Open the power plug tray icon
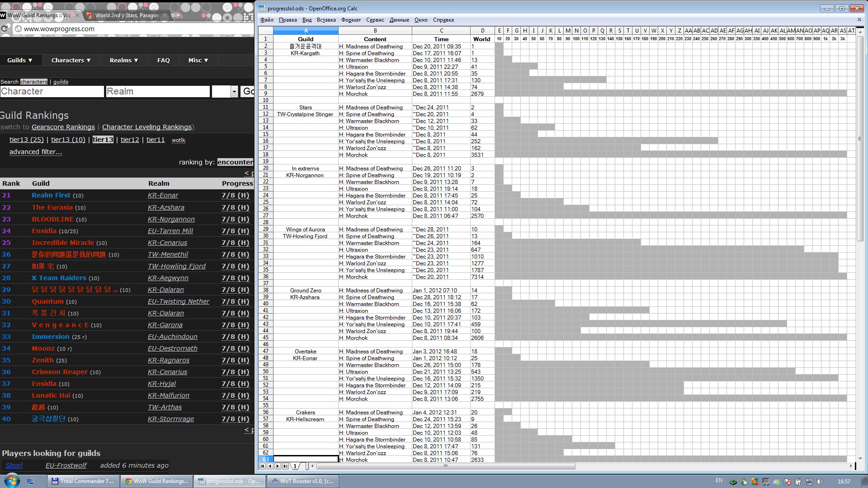Viewport: 868px width, 488px height. tap(798, 482)
